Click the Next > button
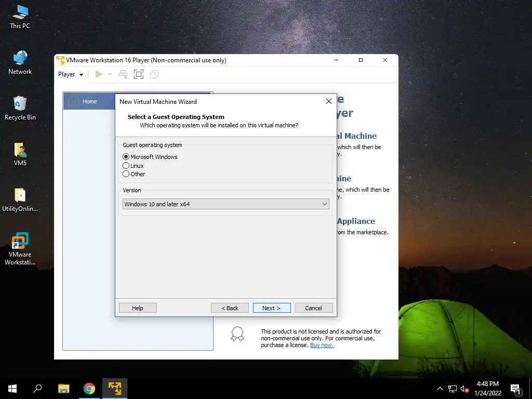The width and height of the screenshot is (532, 399). click(x=272, y=308)
